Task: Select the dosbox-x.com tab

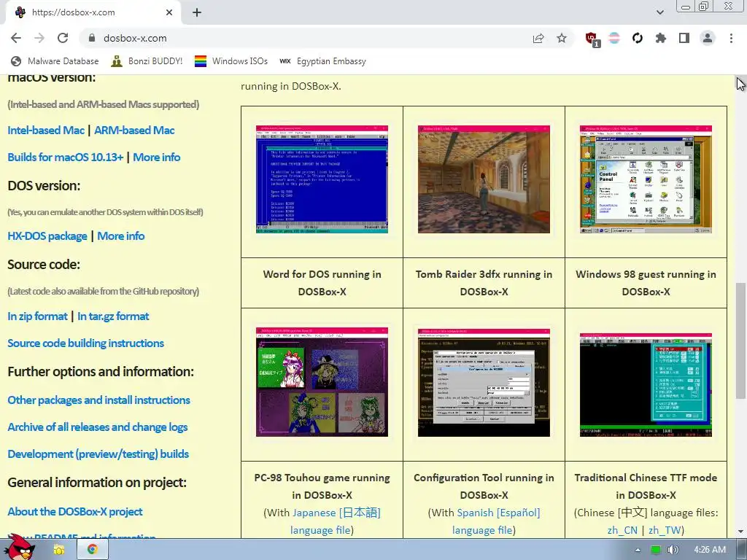Action: pos(93,12)
